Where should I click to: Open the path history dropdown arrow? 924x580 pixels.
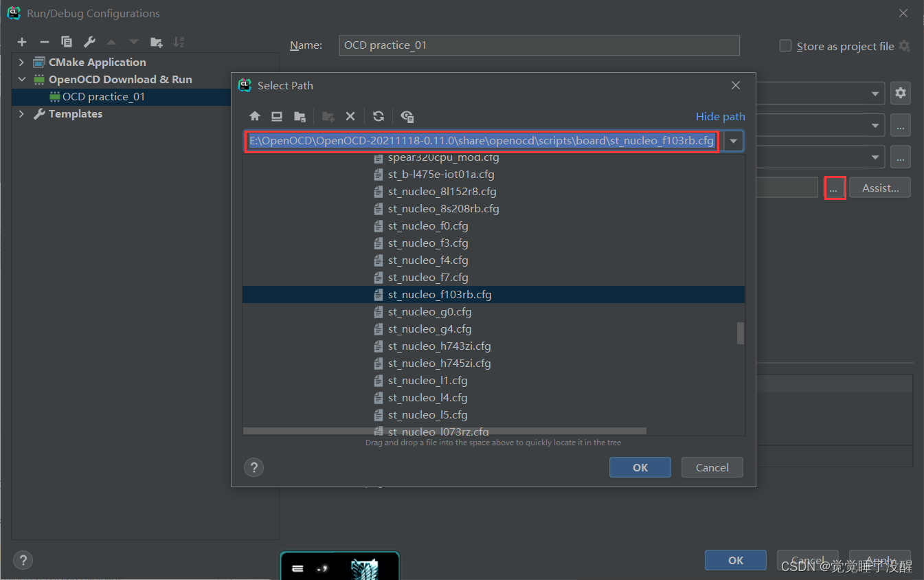click(x=734, y=142)
